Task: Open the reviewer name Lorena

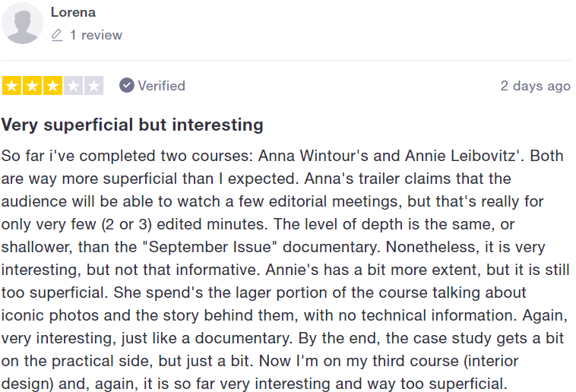Action: (x=73, y=12)
